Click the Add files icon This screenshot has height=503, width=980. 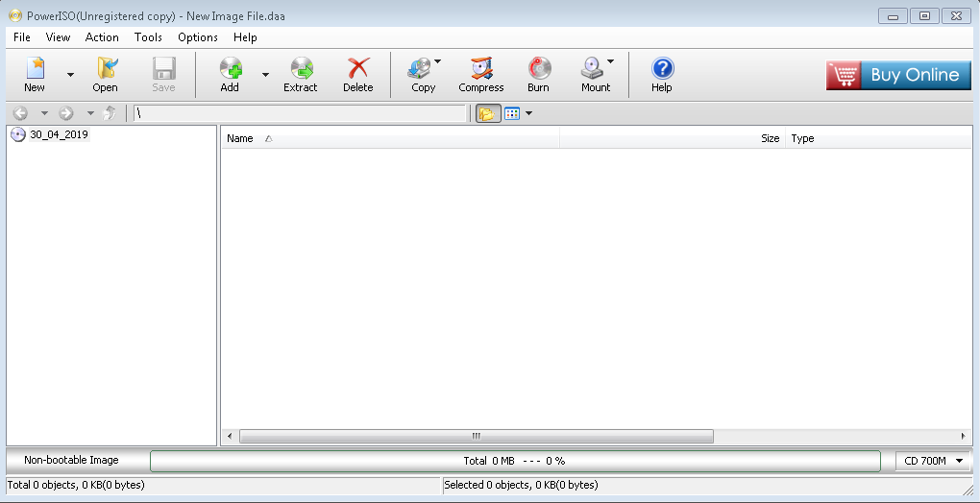pyautogui.click(x=231, y=69)
